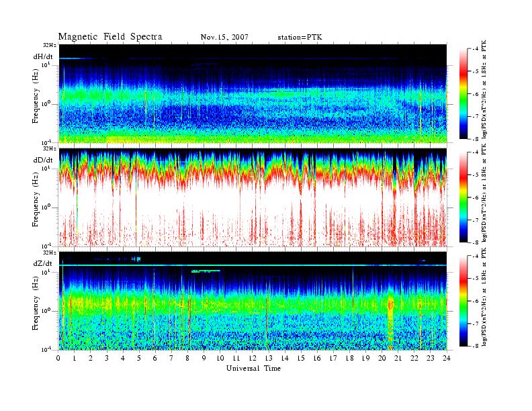Click the '9' tick on Universal Time axis
Image resolution: width=532 pixels, height=411 pixels.
204,358
